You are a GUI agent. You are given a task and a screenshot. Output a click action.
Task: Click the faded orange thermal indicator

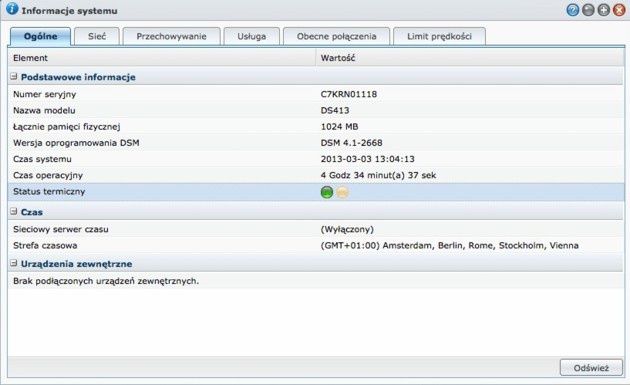(342, 193)
